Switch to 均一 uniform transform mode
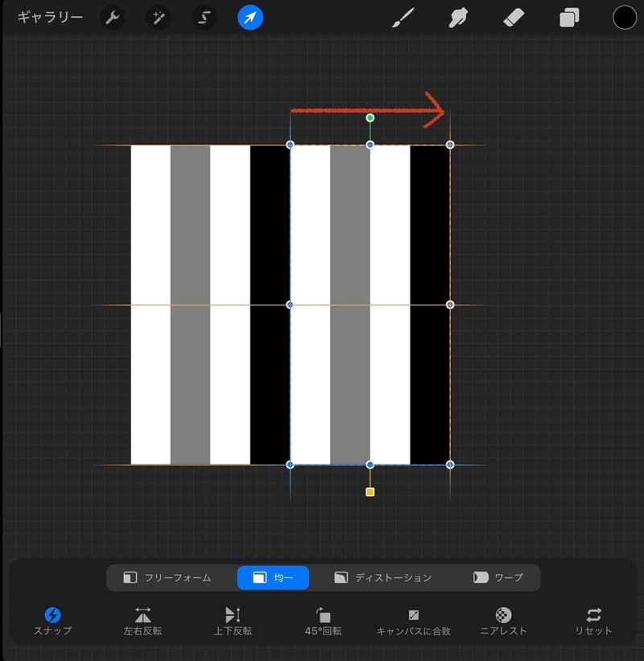 click(273, 577)
